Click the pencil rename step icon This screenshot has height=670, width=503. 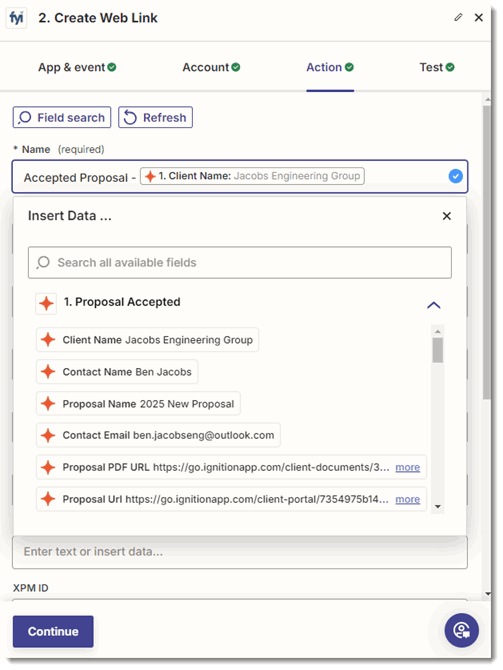458,17
